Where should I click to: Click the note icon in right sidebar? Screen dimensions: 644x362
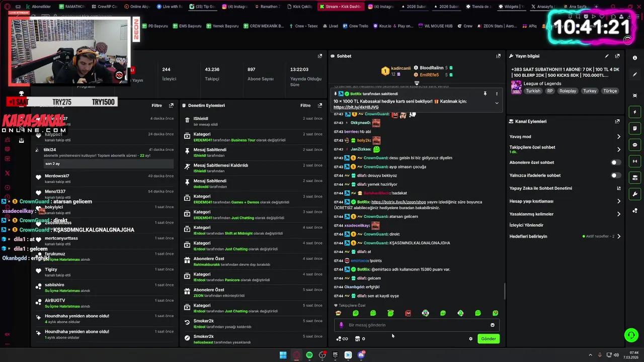click(x=635, y=129)
